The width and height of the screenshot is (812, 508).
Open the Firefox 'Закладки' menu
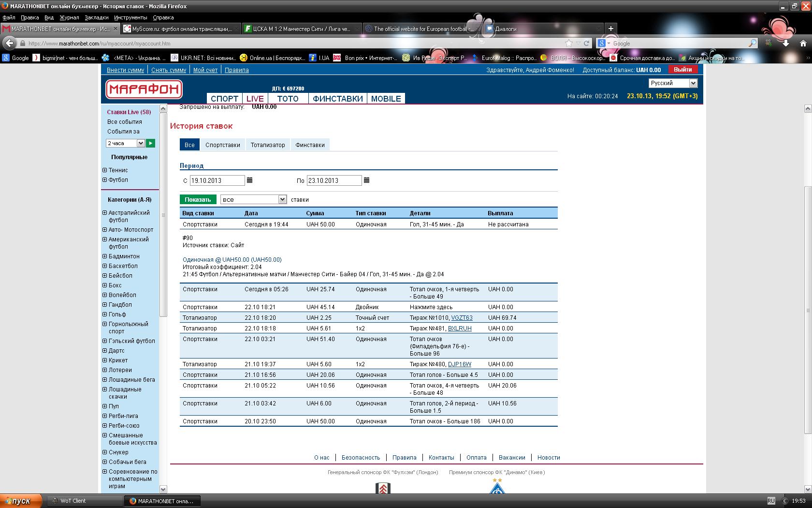point(96,17)
